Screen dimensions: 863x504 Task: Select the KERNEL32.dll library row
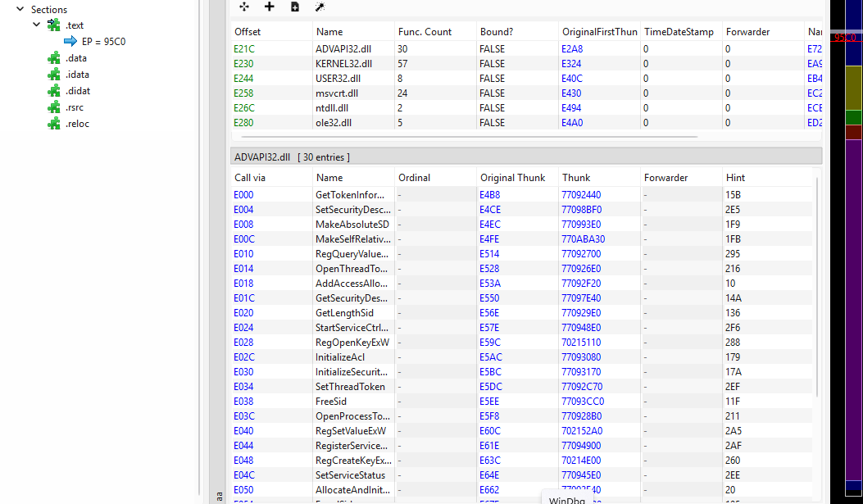[x=526, y=64]
